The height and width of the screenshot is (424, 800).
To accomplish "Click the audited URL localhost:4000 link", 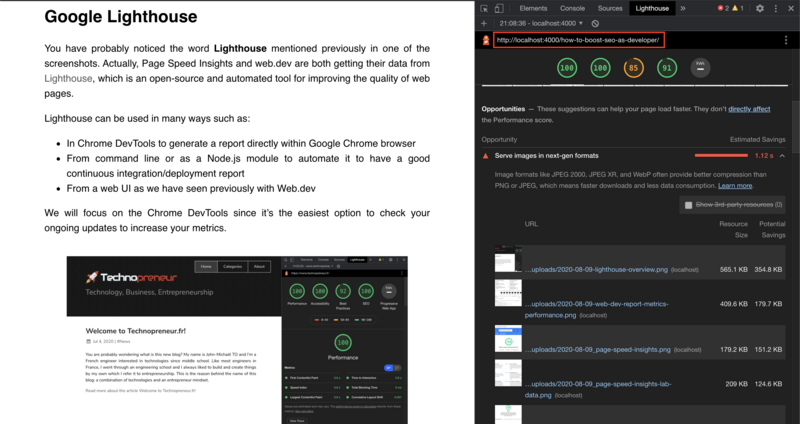I will coord(578,40).
